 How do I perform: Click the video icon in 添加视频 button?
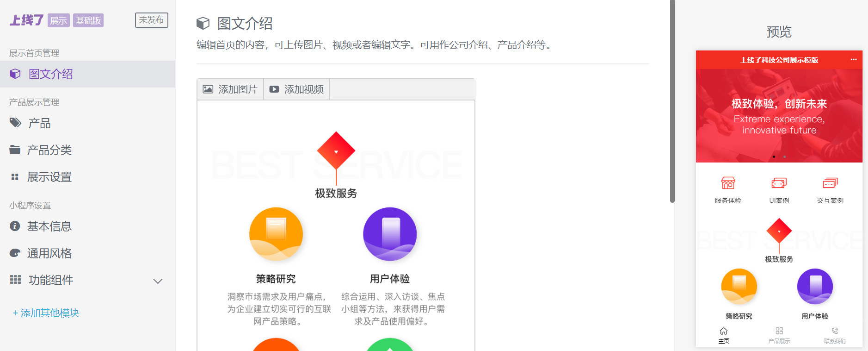tap(274, 89)
